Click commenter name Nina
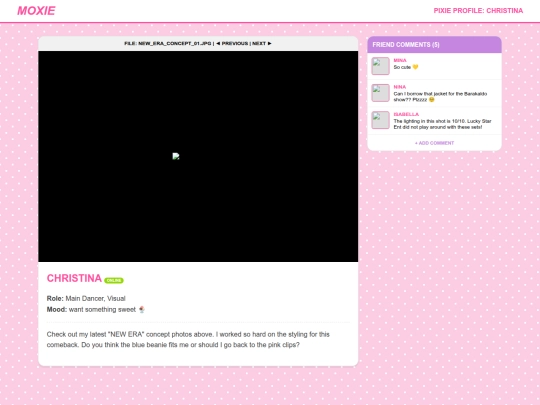 (399, 87)
